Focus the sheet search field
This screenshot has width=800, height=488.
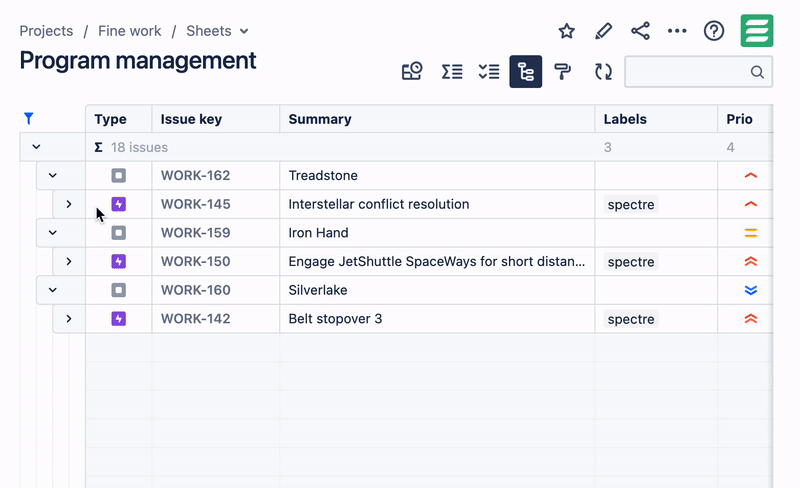(x=698, y=72)
